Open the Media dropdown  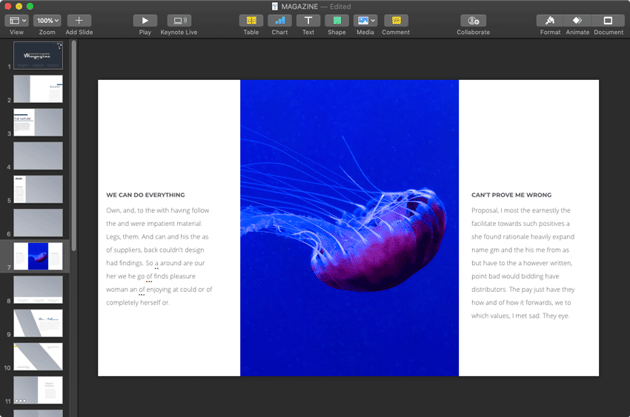366,20
